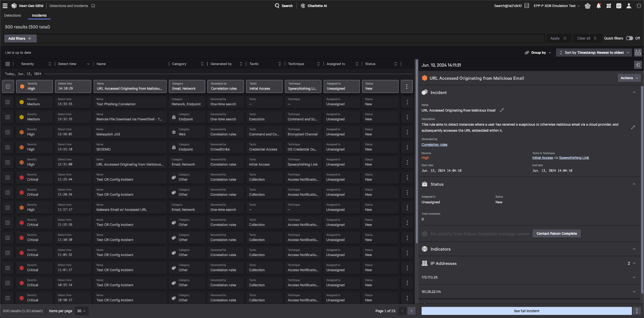Viewport: 644px width, 318px height.
Task: Collapse the Status section
Action: pyautogui.click(x=634, y=184)
